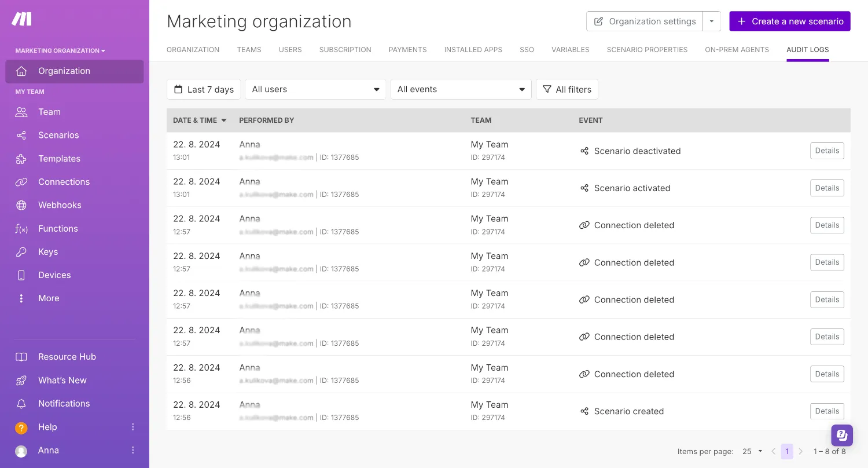Change the items per page dropdown
The width and height of the screenshot is (868, 468).
click(x=752, y=451)
